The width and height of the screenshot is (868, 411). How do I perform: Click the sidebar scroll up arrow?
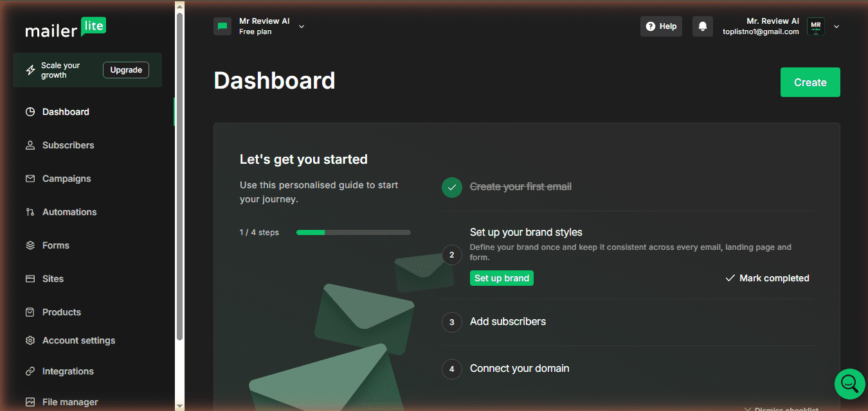click(179, 6)
